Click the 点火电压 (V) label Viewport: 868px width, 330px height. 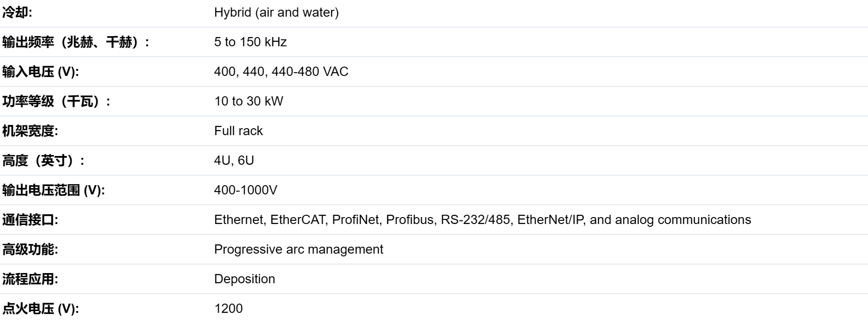(x=41, y=309)
